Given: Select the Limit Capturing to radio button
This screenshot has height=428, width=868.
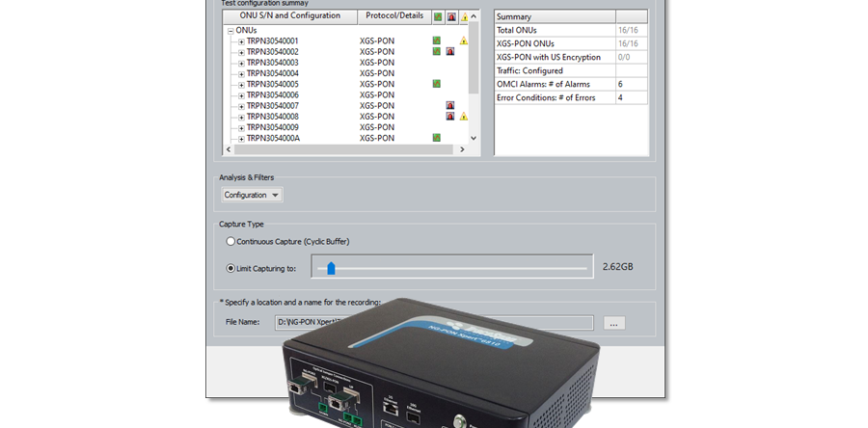Looking at the screenshot, I should [231, 268].
